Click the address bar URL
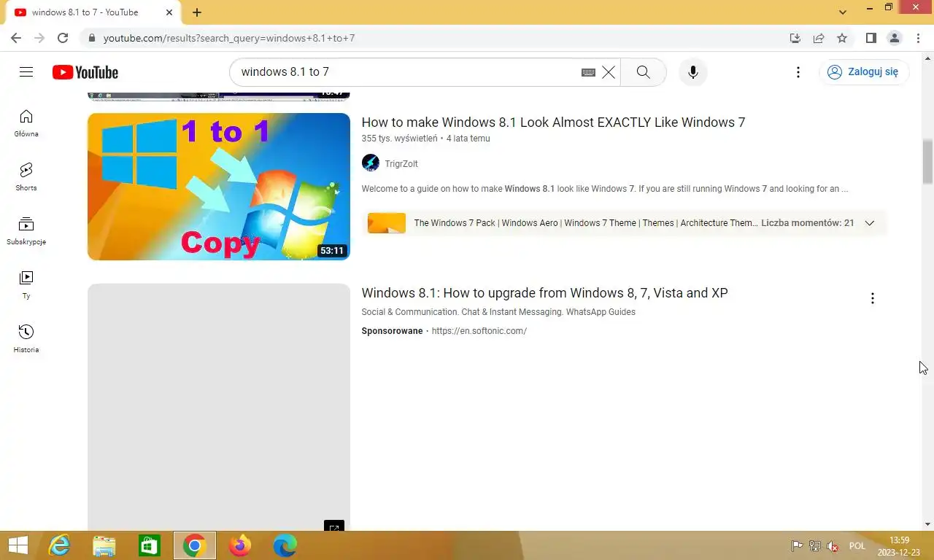Image resolution: width=934 pixels, height=560 pixels. 229,38
